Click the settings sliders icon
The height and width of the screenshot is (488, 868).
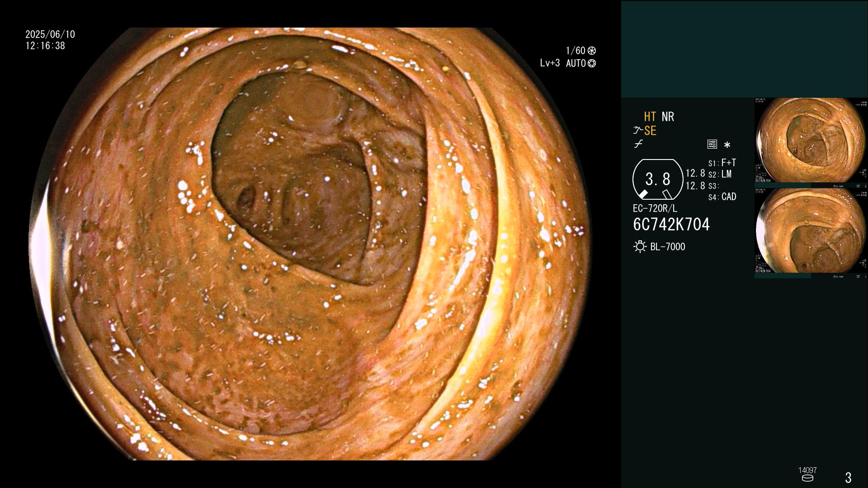pyautogui.click(x=712, y=145)
